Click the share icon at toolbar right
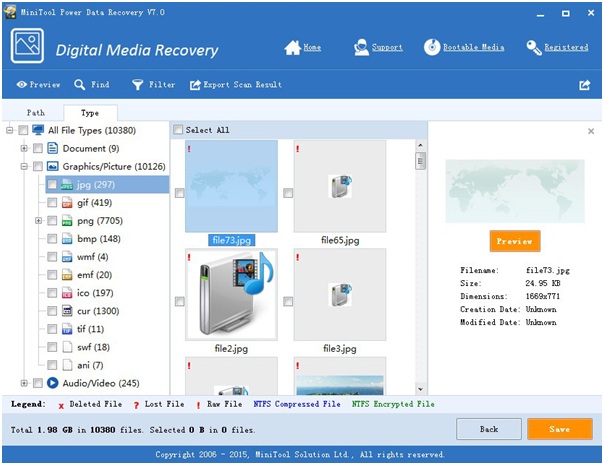Viewport: 604px width, 465px height. pyautogui.click(x=584, y=86)
